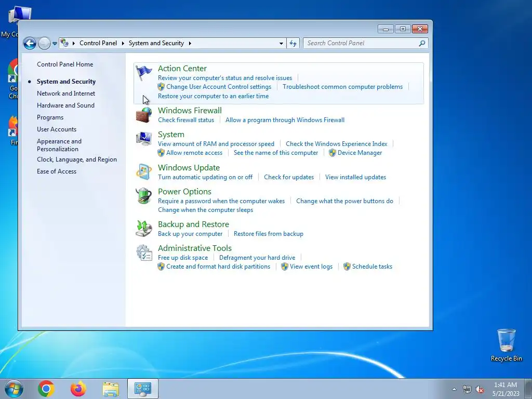The width and height of the screenshot is (532, 399).
Task: Go back with the blue arrow button
Action: pyautogui.click(x=30, y=43)
